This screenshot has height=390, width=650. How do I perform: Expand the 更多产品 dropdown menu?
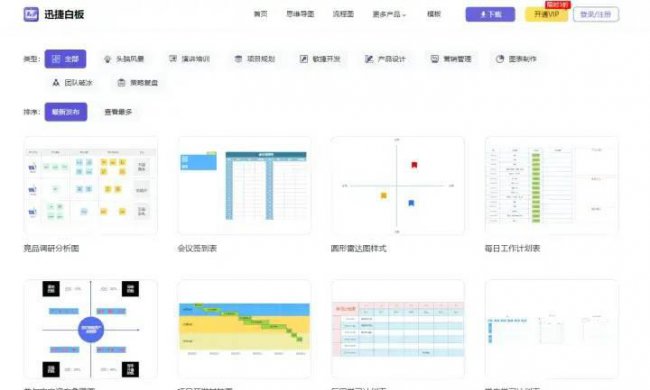389,15
